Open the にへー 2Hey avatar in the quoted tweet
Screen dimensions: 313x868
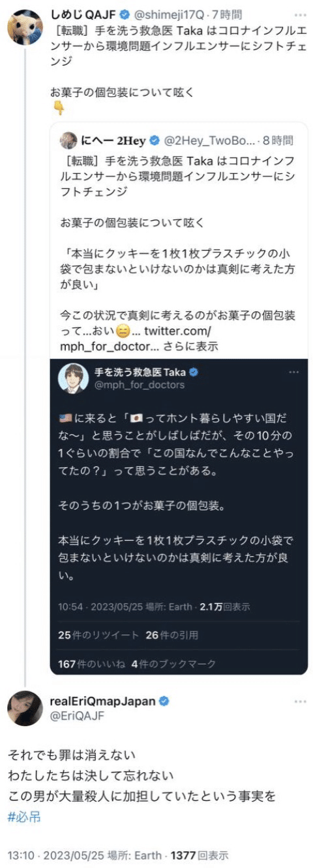[x=68, y=140]
